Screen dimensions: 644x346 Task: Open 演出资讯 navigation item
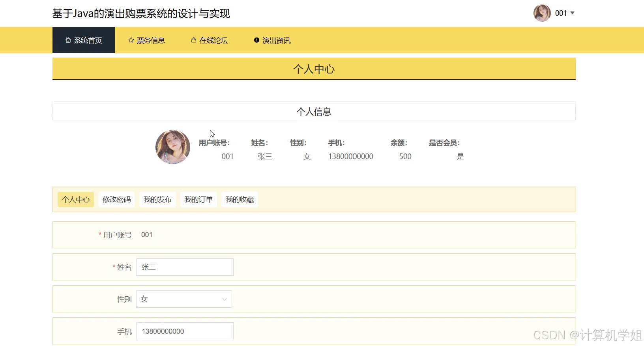[272, 40]
